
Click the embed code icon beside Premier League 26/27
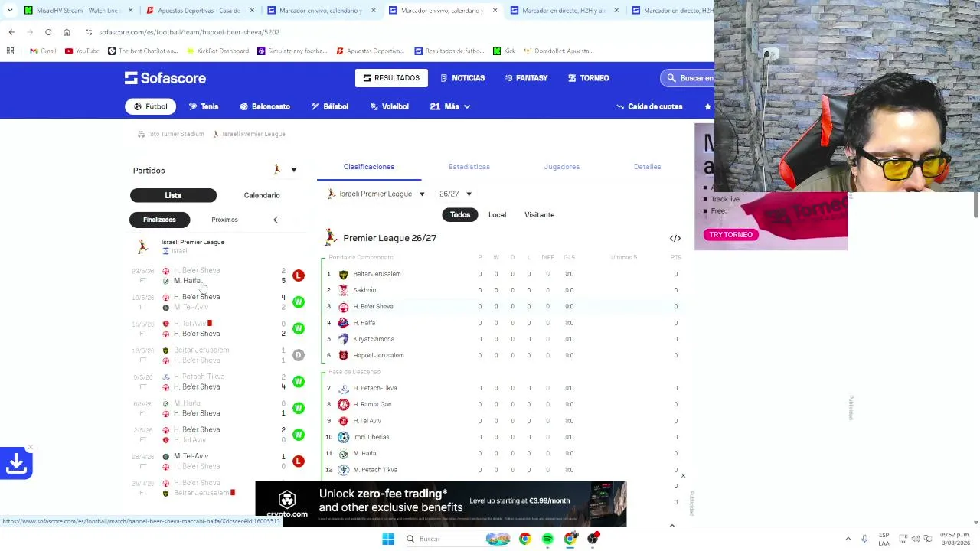coord(675,238)
